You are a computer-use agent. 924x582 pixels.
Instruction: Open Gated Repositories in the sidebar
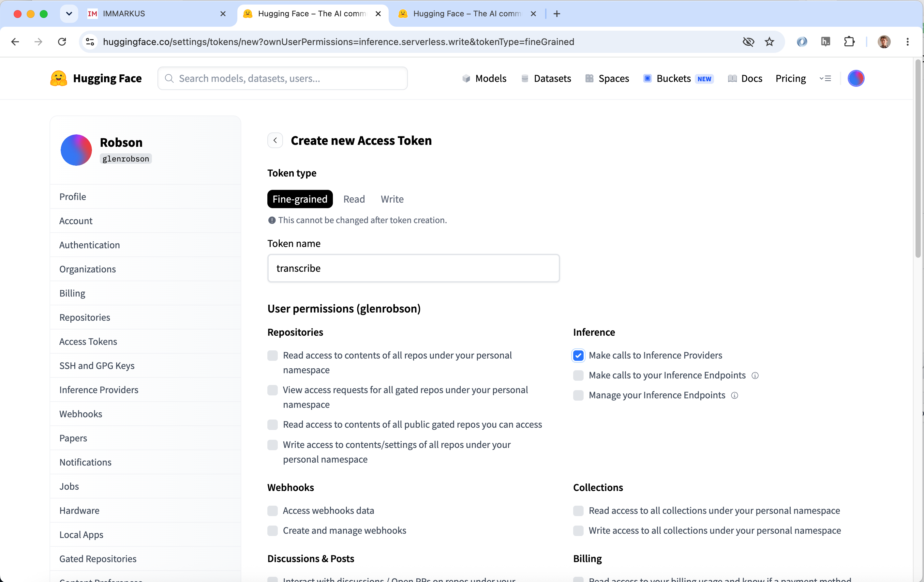click(145, 559)
